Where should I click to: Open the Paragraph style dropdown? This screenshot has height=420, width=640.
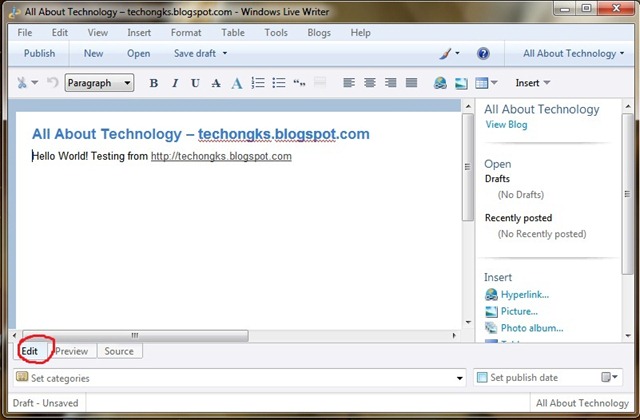click(99, 83)
